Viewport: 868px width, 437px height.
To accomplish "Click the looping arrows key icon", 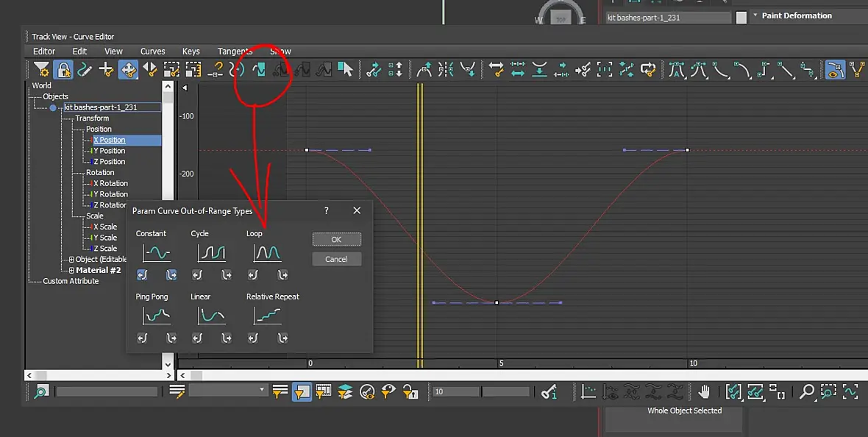I will coord(647,70).
